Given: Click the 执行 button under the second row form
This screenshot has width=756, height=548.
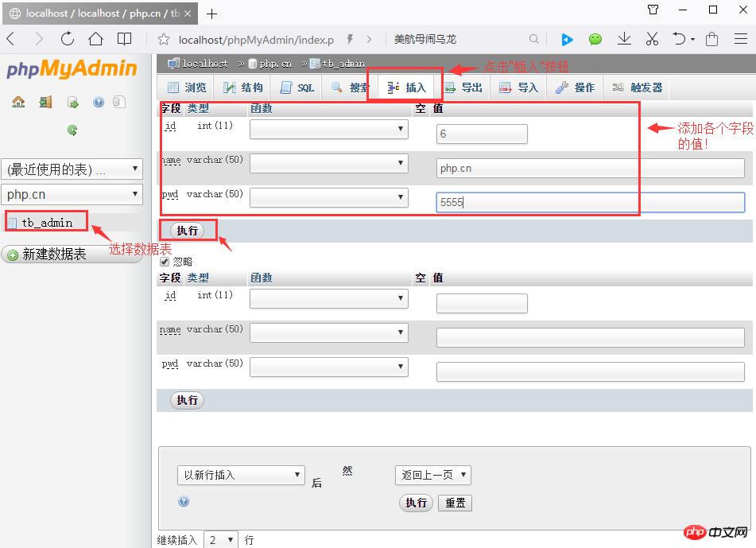Looking at the screenshot, I should point(188,400).
